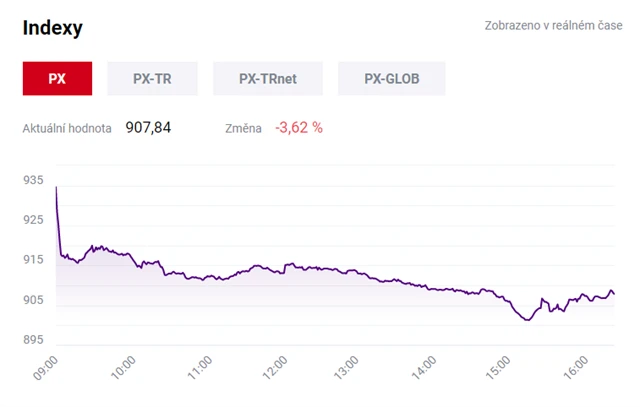Click the chart line's opening peak at 09:00
The height and width of the screenshot is (407, 640).
click(56, 187)
